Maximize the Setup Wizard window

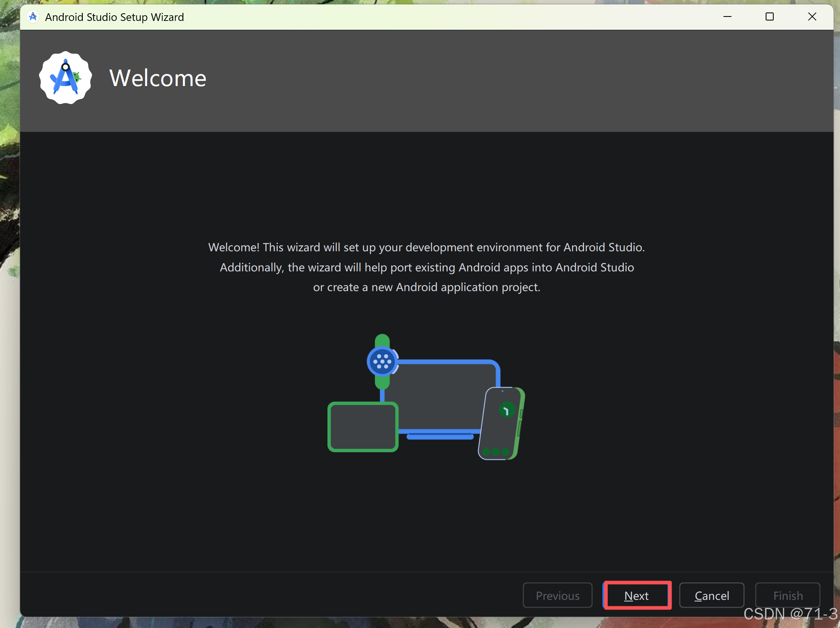click(769, 17)
